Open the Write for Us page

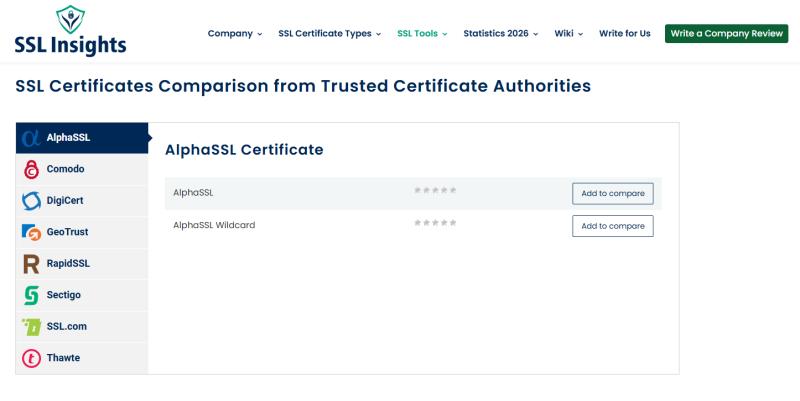[624, 34]
